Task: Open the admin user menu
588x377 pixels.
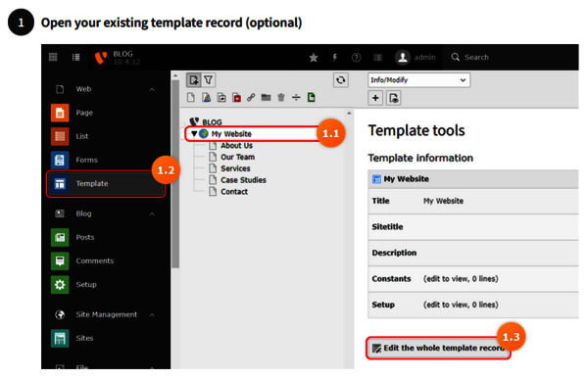Action: point(416,58)
